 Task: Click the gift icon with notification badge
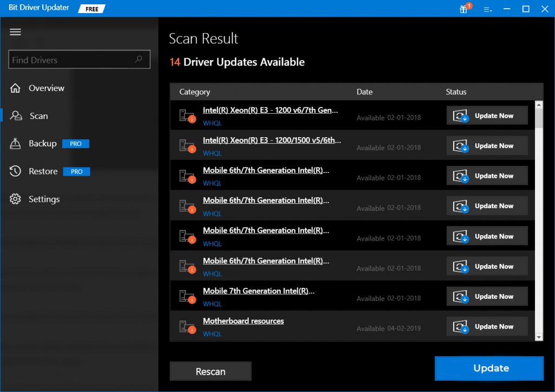point(463,9)
